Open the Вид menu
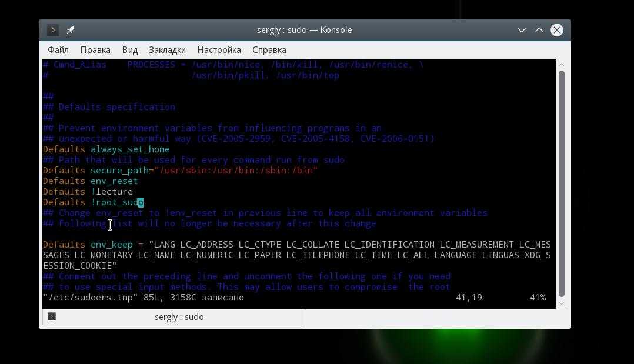Image resolution: width=634 pixels, height=364 pixels. click(130, 50)
